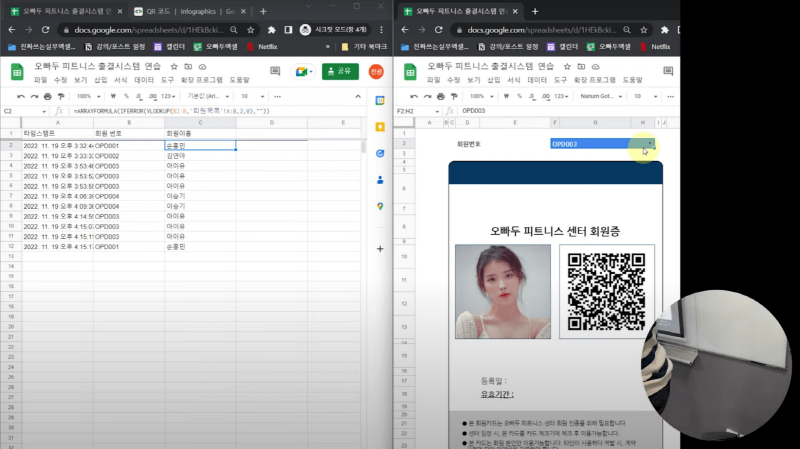Open Netflix bookmark in left browser
The height and width of the screenshot is (449, 800).
[262, 46]
